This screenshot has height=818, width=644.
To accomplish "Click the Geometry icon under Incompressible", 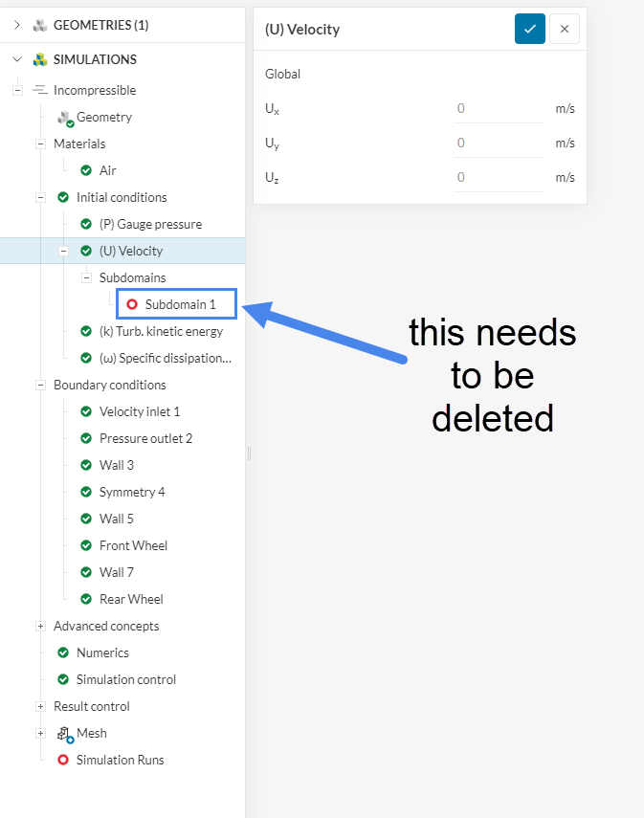I will click(65, 118).
